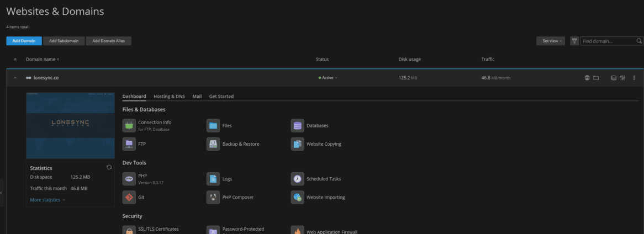Open the Active status dropdown
The image size is (644, 234).
[328, 78]
